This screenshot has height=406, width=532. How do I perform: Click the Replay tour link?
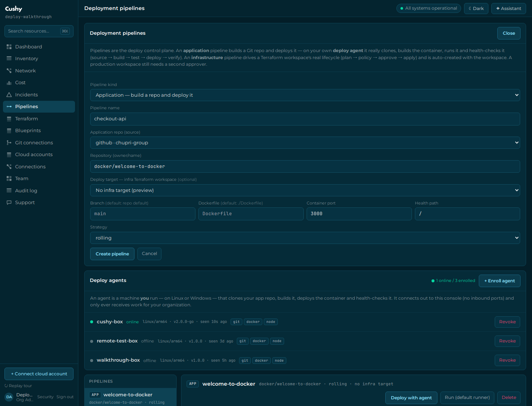pyautogui.click(x=18, y=386)
